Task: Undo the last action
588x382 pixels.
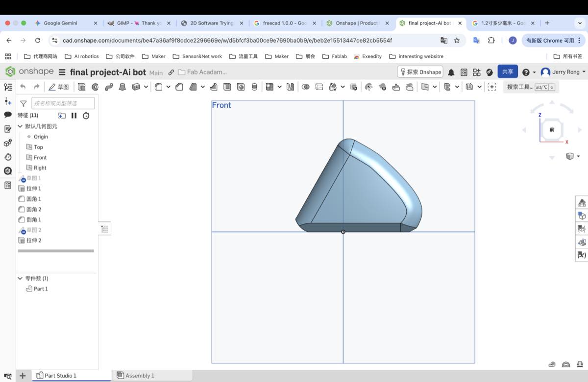Action: coord(23,87)
